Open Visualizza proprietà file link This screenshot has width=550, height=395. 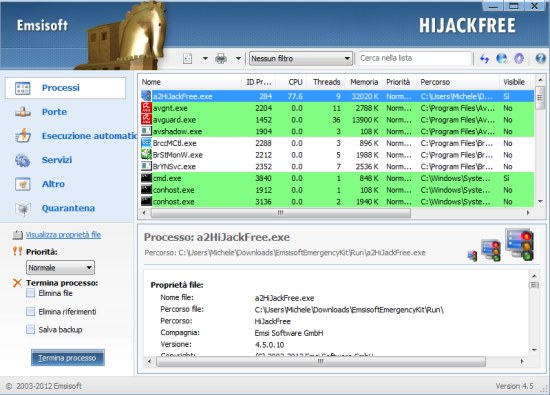point(63,235)
